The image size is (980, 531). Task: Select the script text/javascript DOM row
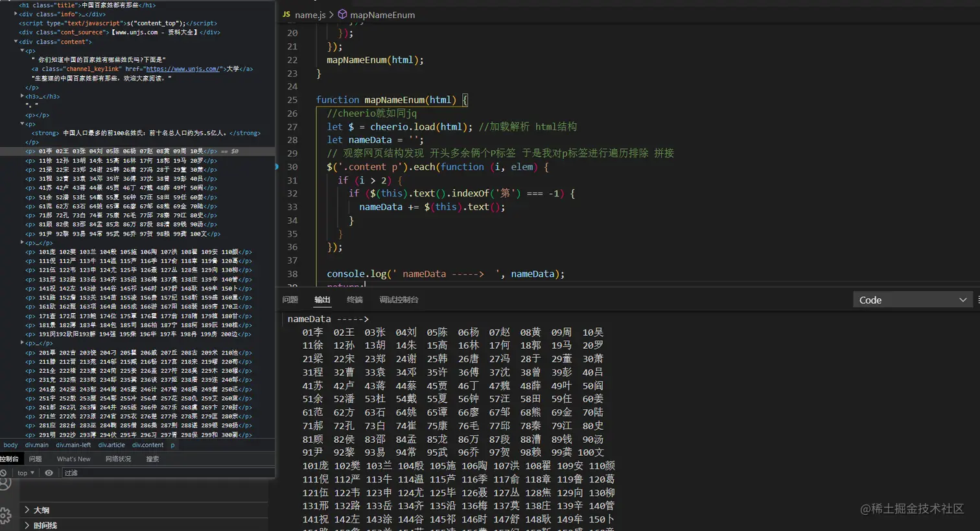118,23
